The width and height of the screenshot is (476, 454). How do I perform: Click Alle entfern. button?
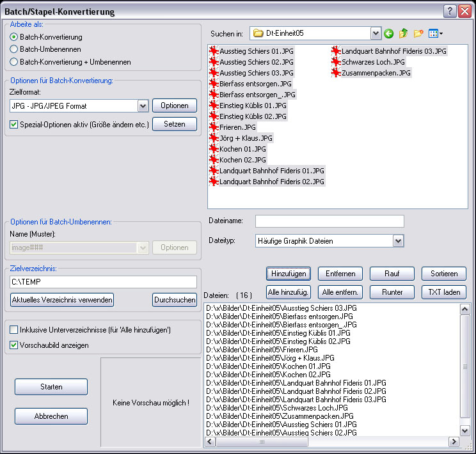(340, 292)
